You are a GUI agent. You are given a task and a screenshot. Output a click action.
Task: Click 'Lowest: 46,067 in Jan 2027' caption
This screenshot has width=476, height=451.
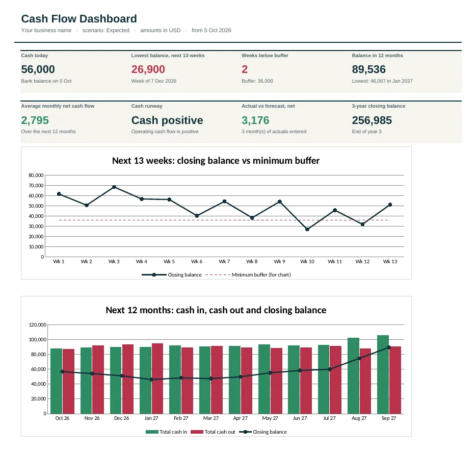tap(382, 81)
